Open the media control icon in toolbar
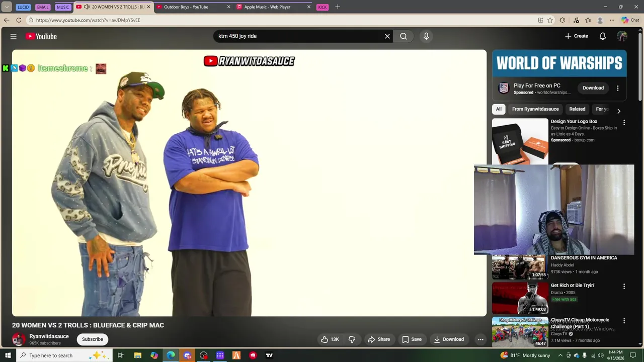 click(x=576, y=20)
